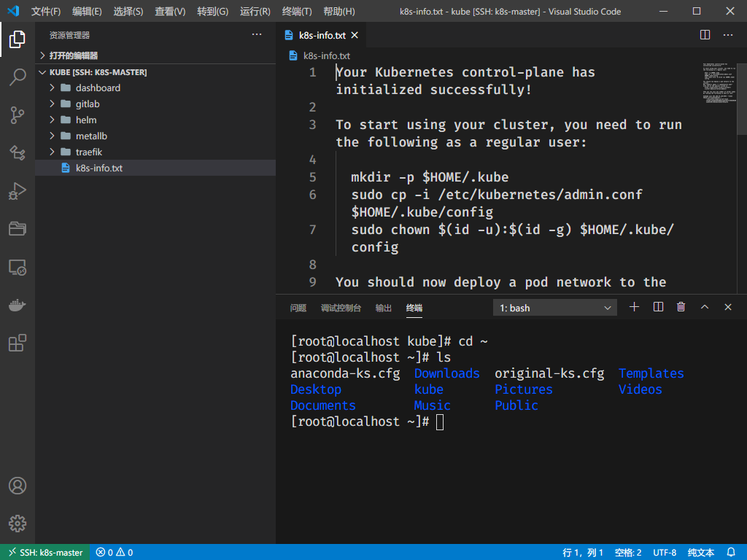Click the editor minimap preview
This screenshot has width=747, height=560.
coord(719,83)
